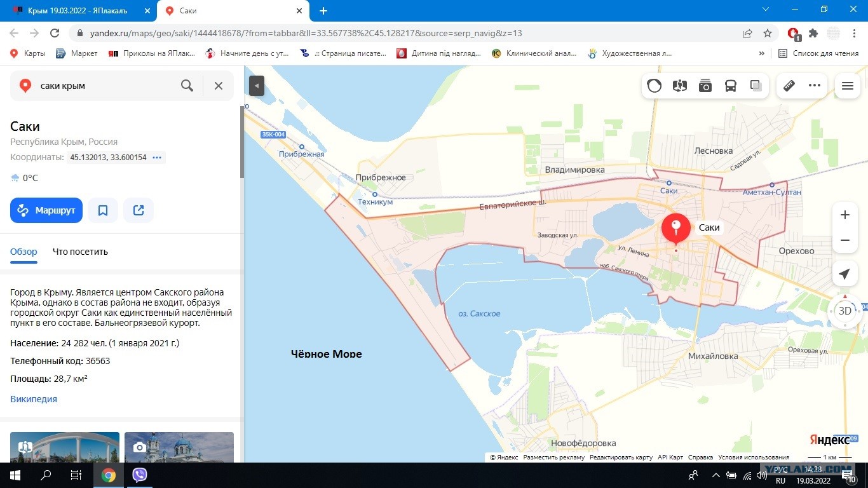Open more map tools three-dot menu

point(815,86)
